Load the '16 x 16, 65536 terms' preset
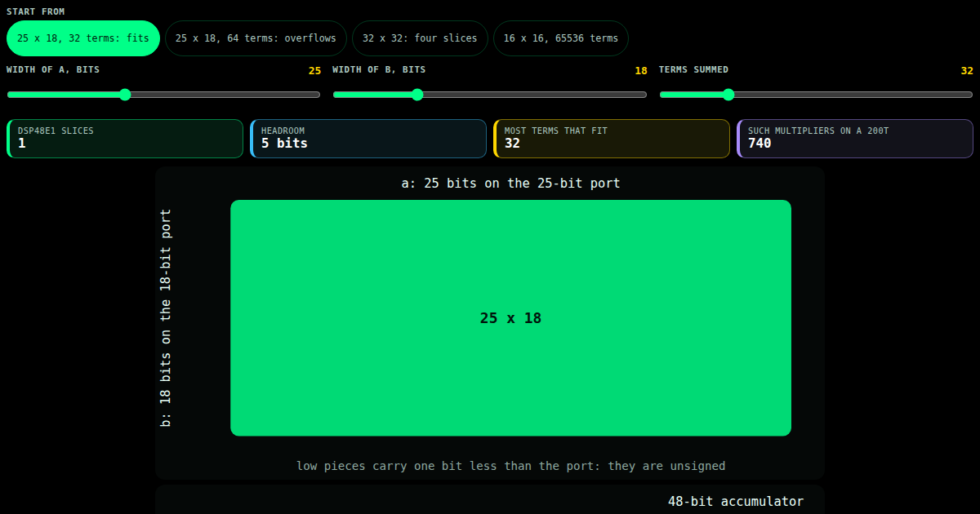Image resolution: width=980 pixels, height=514 pixels. click(560, 38)
